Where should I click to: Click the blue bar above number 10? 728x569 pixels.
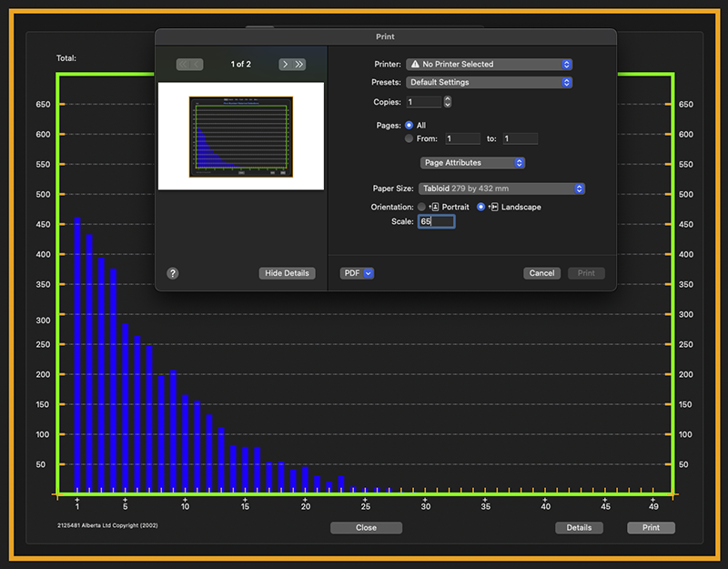click(x=186, y=444)
